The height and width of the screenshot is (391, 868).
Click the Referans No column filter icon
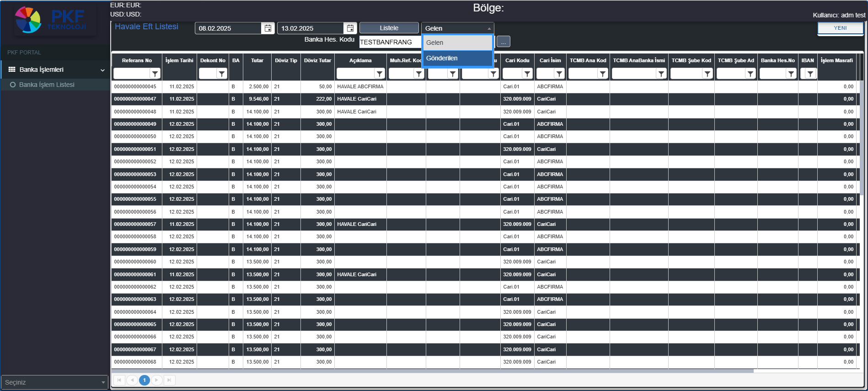[x=155, y=74]
